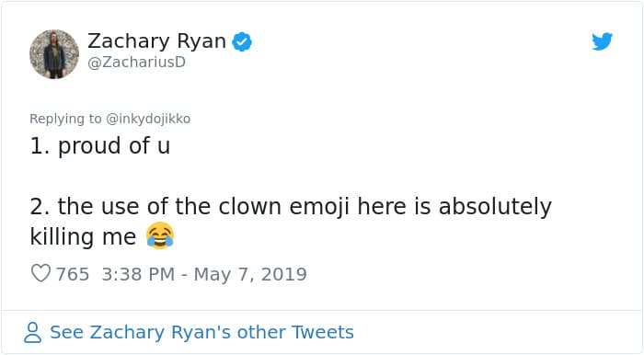See Zachary Ryan's other Tweets

click(201, 332)
